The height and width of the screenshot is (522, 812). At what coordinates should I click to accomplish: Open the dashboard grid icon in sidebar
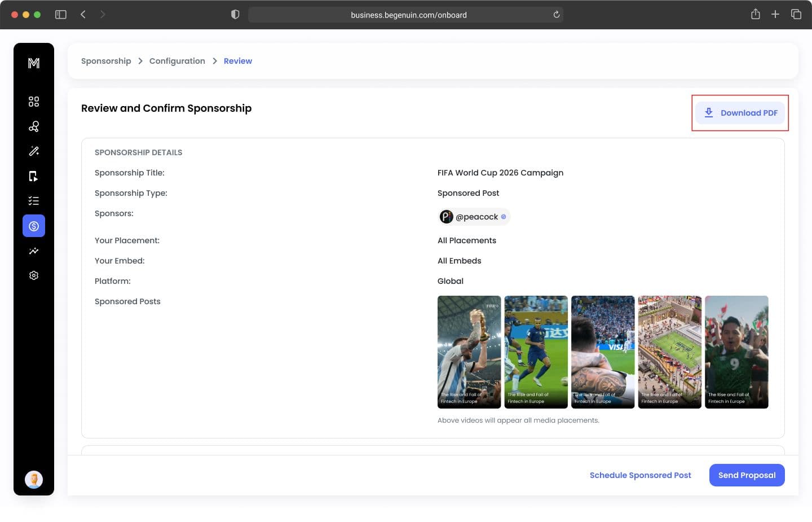tap(34, 102)
